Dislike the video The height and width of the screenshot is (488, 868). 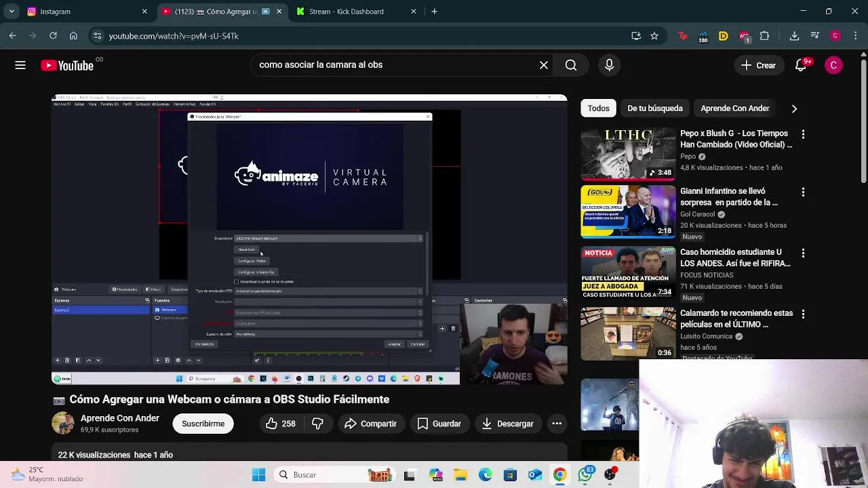tap(317, 424)
